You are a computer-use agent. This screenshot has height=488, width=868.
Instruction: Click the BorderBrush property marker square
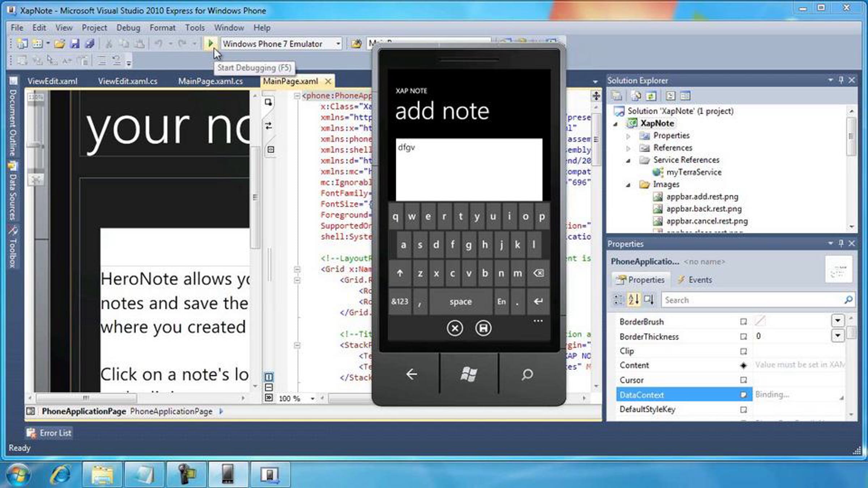click(x=743, y=322)
